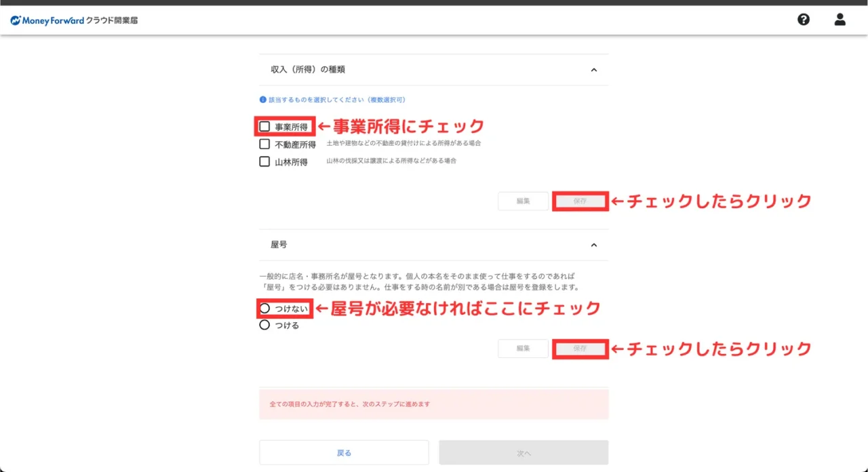Viewport: 868px width, 472px height.
Task: Click the red notice banner about completing items
Action: [x=433, y=404]
